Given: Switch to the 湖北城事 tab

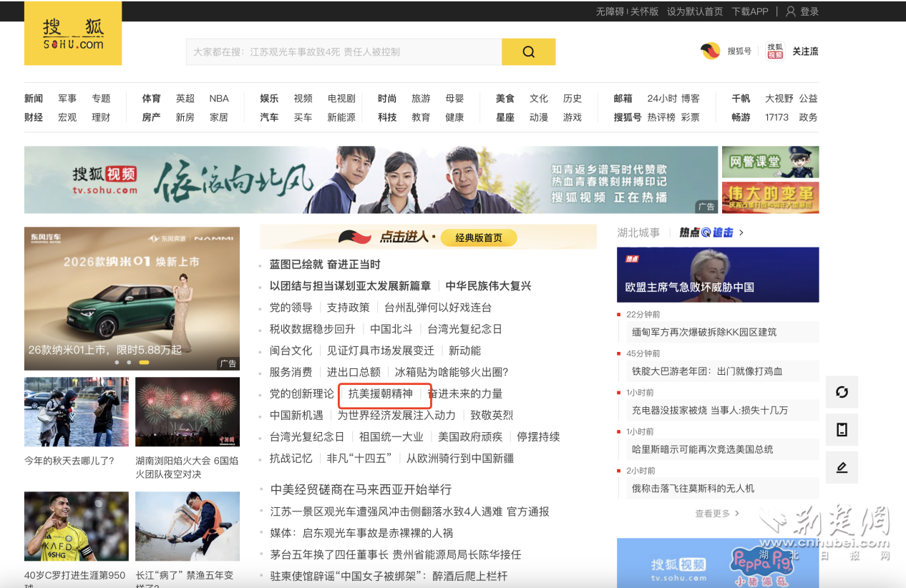Looking at the screenshot, I should [x=638, y=232].
